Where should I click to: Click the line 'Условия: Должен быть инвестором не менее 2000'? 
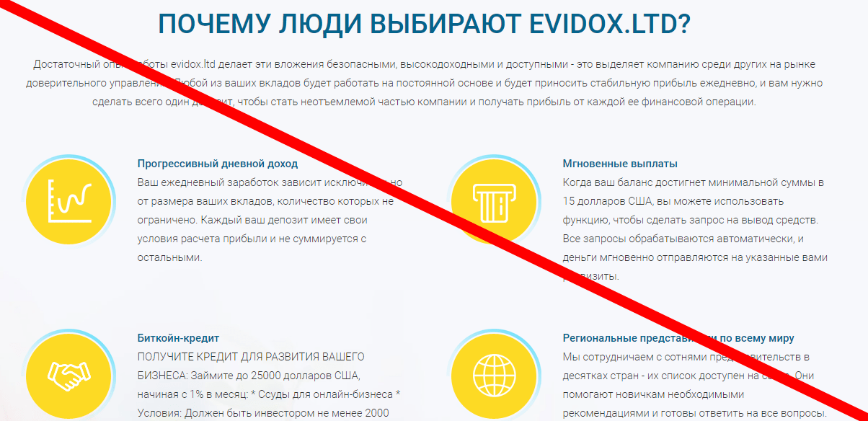[x=263, y=413]
